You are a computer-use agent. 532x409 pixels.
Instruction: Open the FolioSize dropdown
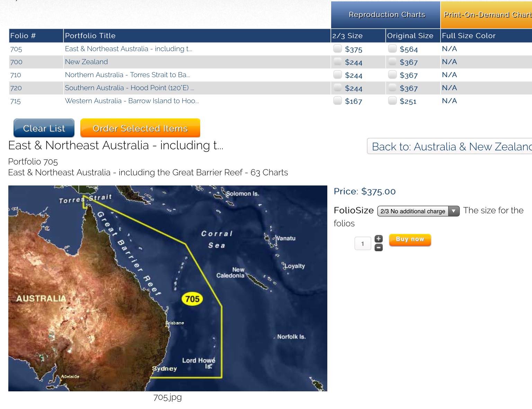[418, 211]
